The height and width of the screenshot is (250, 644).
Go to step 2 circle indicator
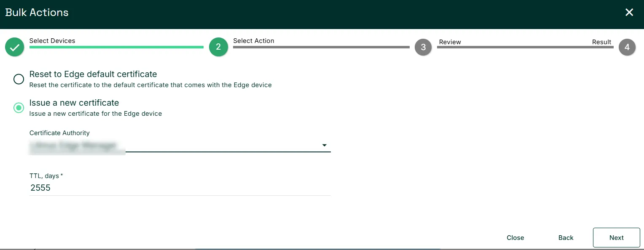(218, 47)
